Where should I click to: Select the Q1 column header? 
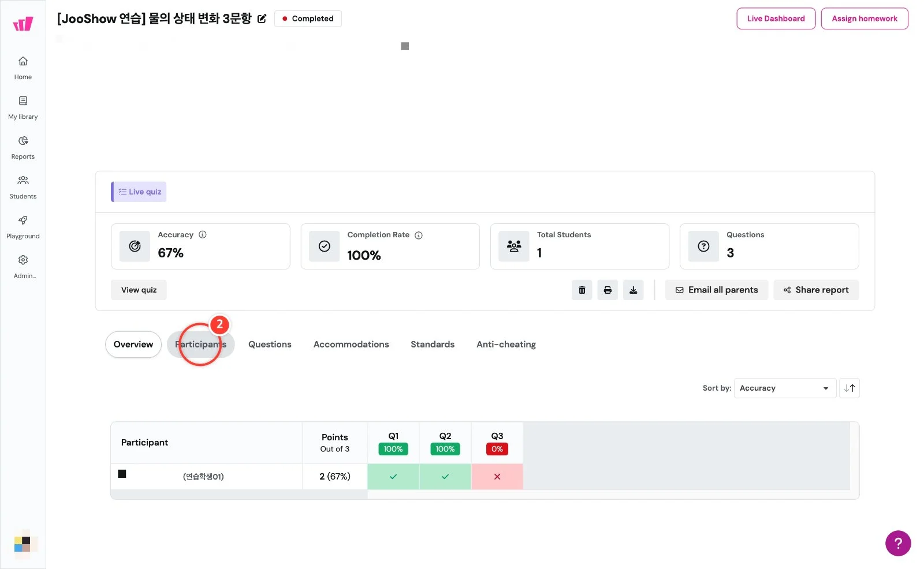point(393,443)
